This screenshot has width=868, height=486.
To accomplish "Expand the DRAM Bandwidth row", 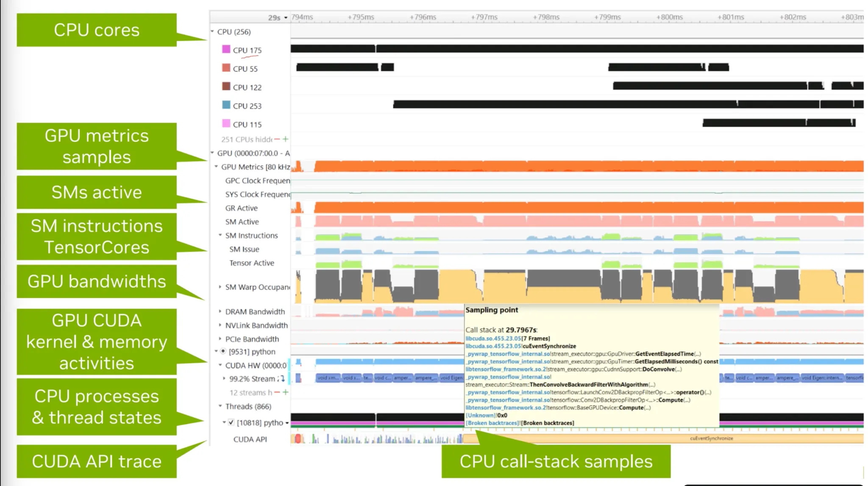I will click(220, 311).
